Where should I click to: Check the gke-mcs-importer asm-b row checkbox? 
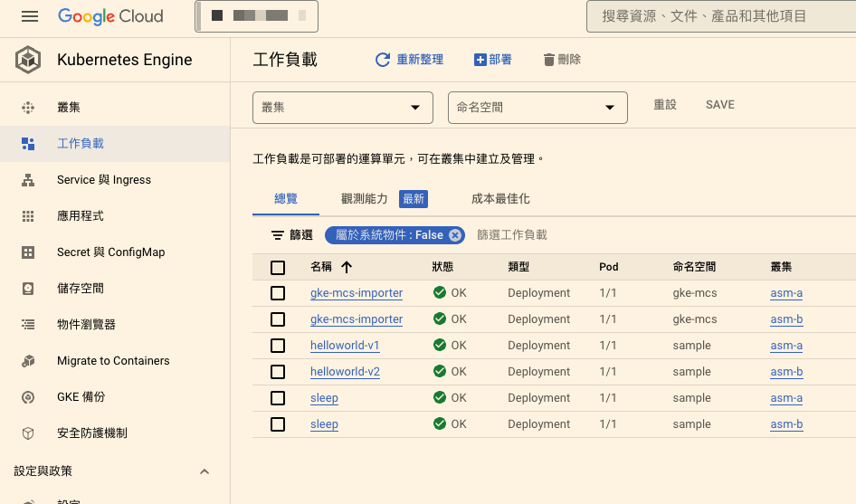[x=278, y=319]
